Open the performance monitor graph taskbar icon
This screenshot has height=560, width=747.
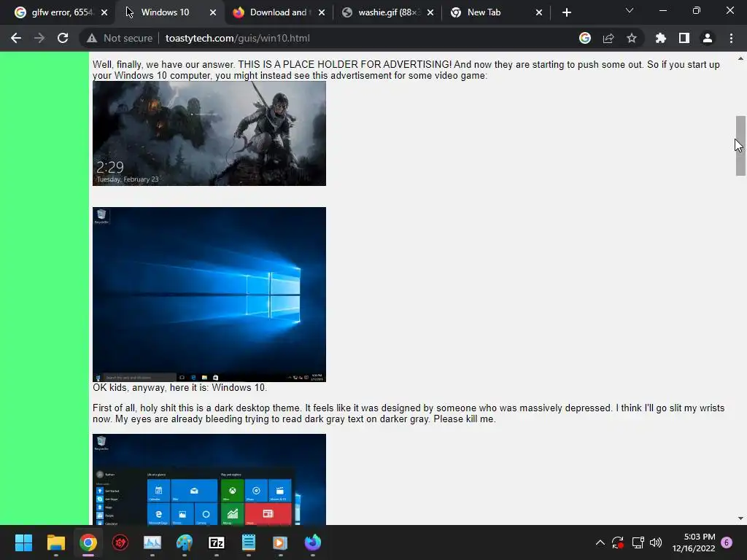coord(152,542)
